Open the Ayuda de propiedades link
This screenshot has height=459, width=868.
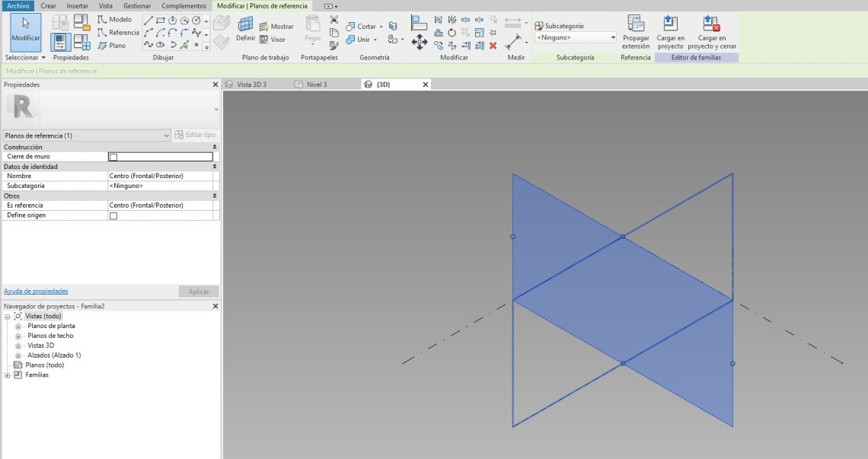click(x=36, y=292)
